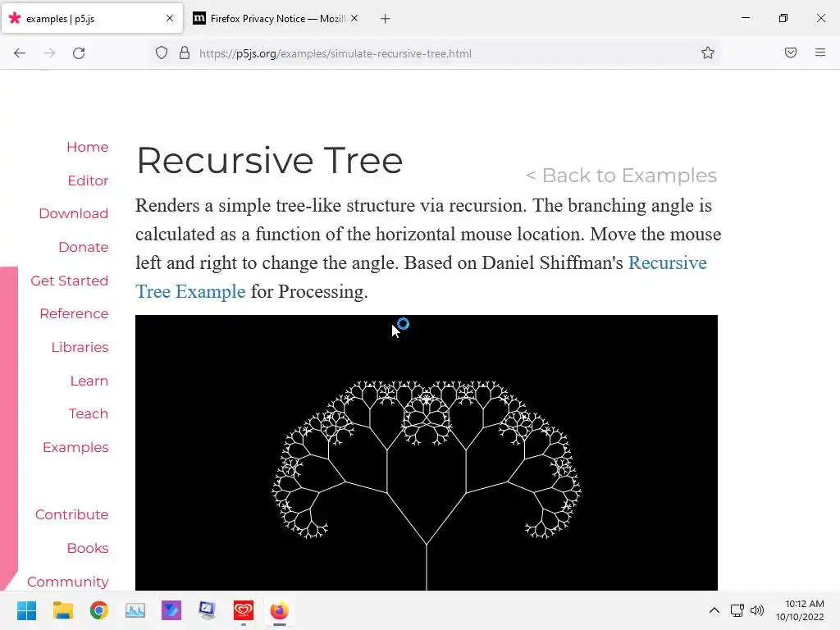
Task: Open the Home sidebar link
Action: 87,147
